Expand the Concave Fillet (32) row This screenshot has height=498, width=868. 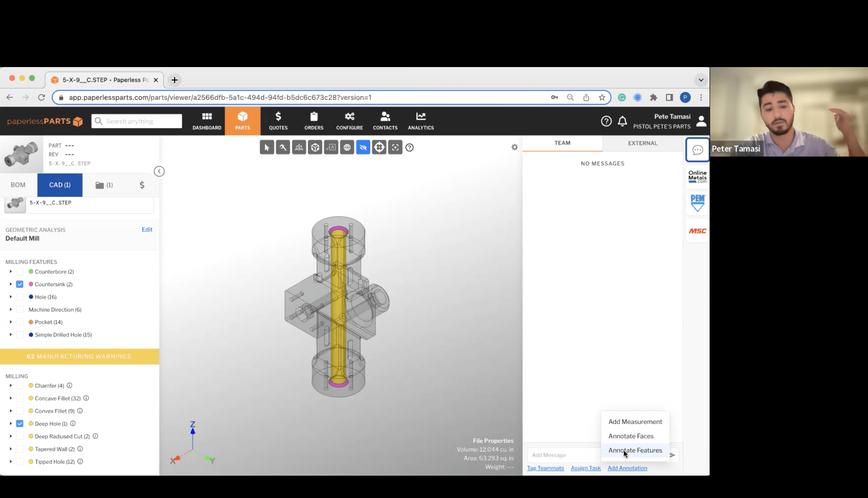coord(11,398)
